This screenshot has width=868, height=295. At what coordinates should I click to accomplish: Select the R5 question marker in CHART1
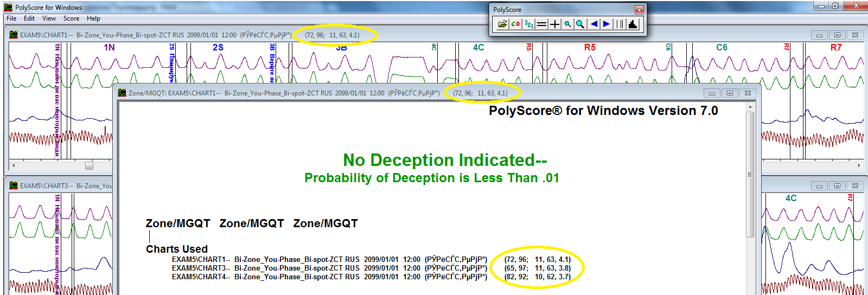point(590,48)
